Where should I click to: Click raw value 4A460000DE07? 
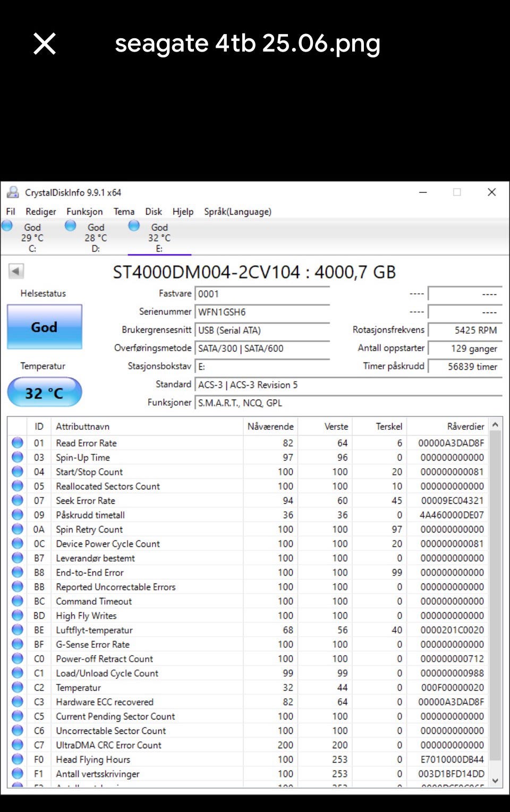pyautogui.click(x=452, y=514)
